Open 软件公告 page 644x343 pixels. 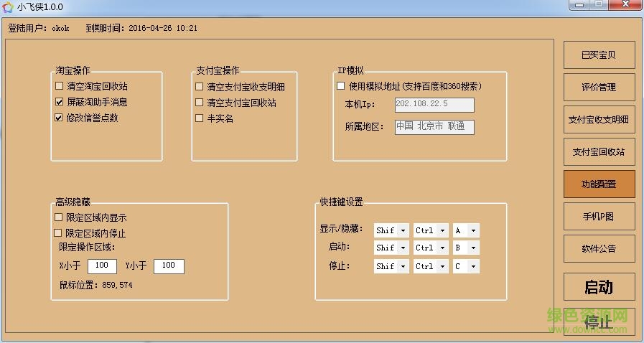(x=599, y=248)
